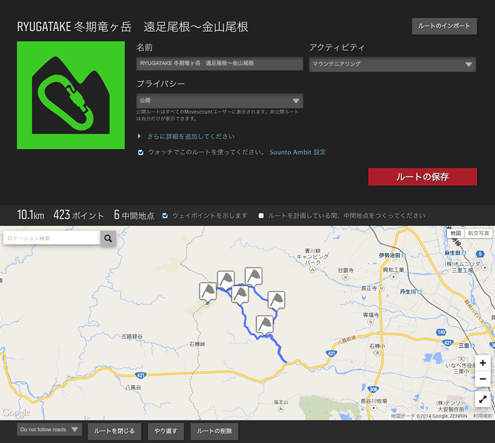This screenshot has height=443, width=495.
Task: Open the activity dropdown showing マウンテニアリング
Action: pyautogui.click(x=392, y=64)
